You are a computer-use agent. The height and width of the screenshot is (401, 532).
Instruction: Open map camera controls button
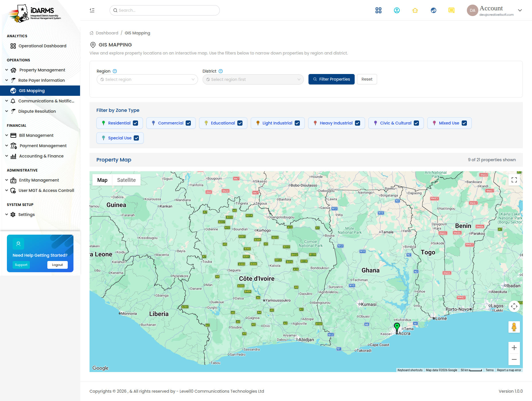coord(514,306)
